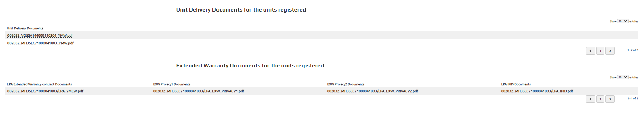Open Show entries dropdown for Unit Delivery Documents
This screenshot has height=127, width=644.
(623, 21)
